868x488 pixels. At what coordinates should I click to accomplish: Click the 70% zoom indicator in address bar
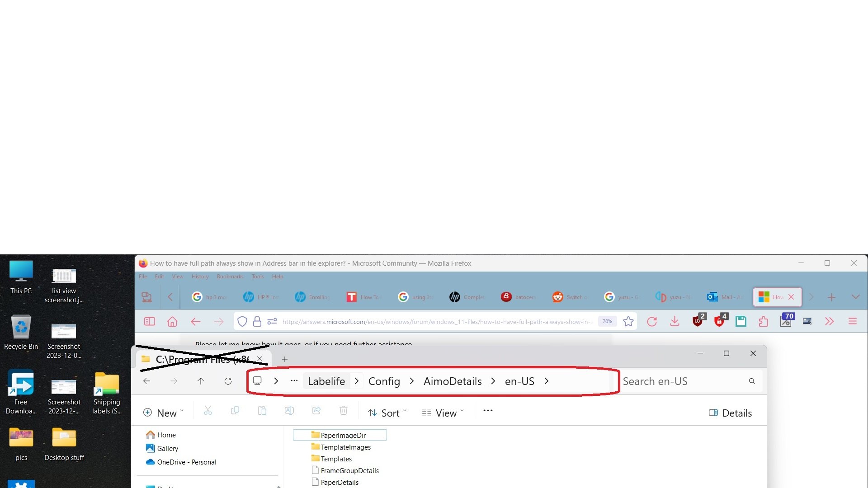[x=607, y=321]
